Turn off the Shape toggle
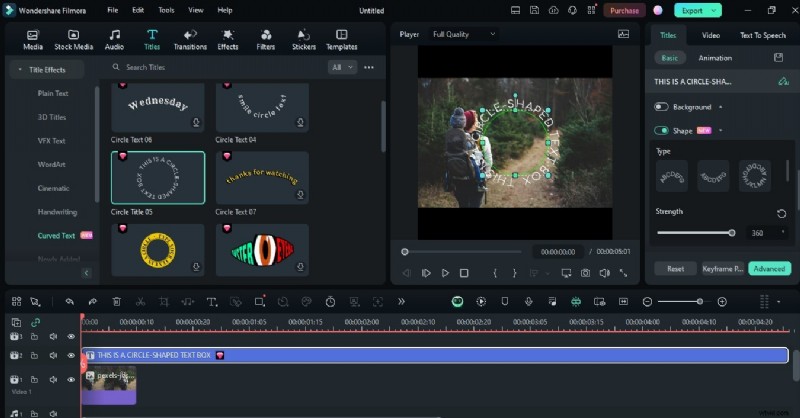Image resolution: width=800 pixels, height=418 pixels. pyautogui.click(x=661, y=130)
